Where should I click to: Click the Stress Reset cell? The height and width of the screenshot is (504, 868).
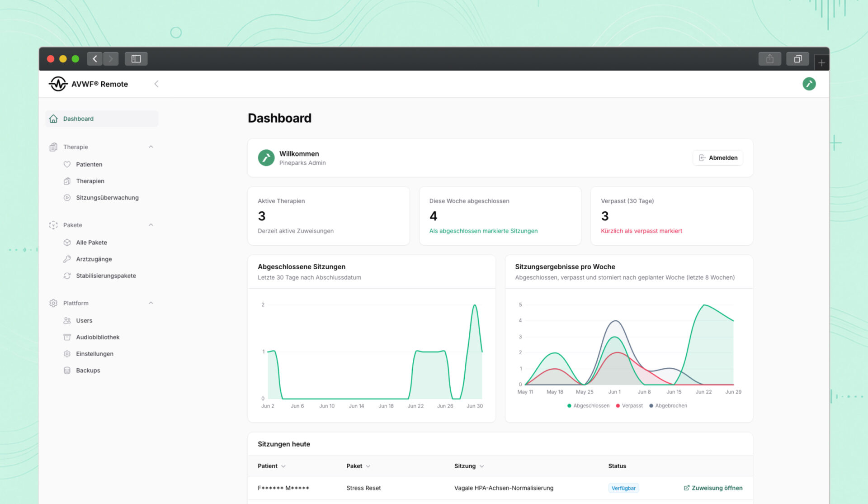click(x=363, y=488)
